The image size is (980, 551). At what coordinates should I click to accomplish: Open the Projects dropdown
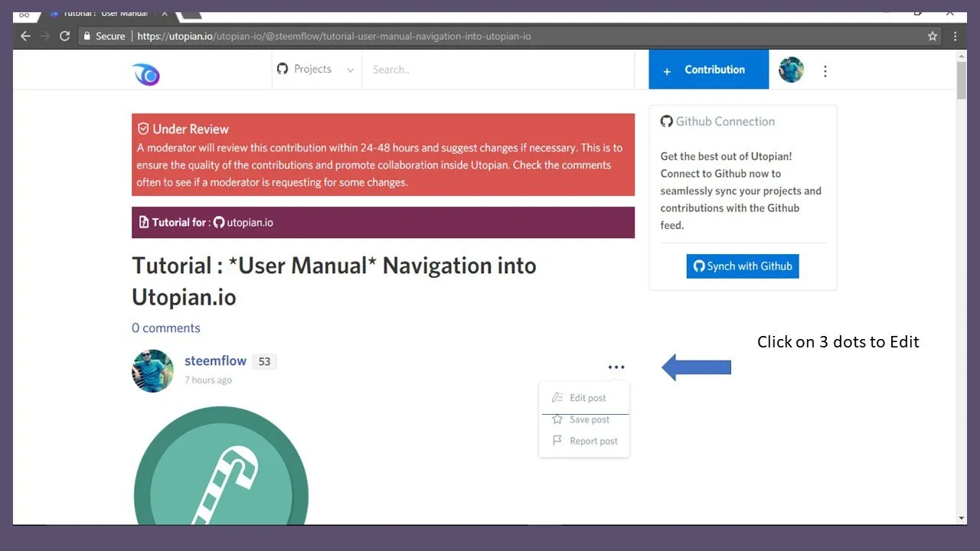[315, 69]
